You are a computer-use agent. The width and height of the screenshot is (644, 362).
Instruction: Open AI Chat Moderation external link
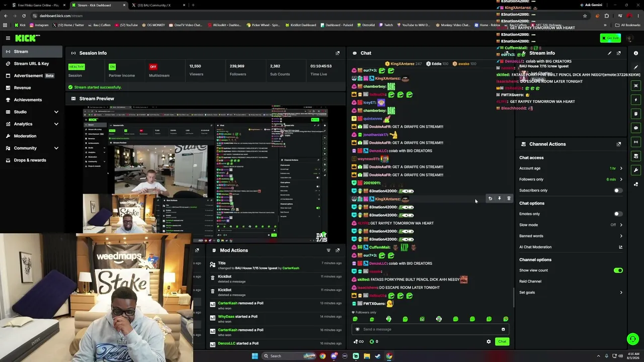click(x=620, y=247)
